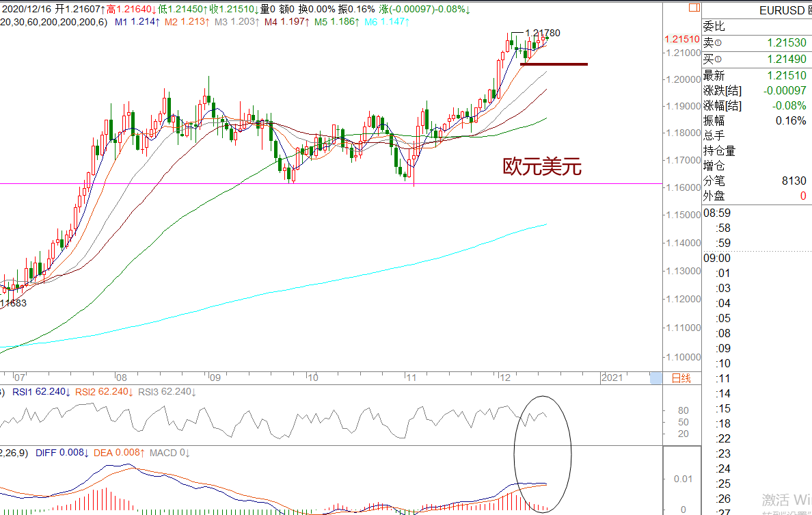Click the 分笔 value 8130

point(794,181)
